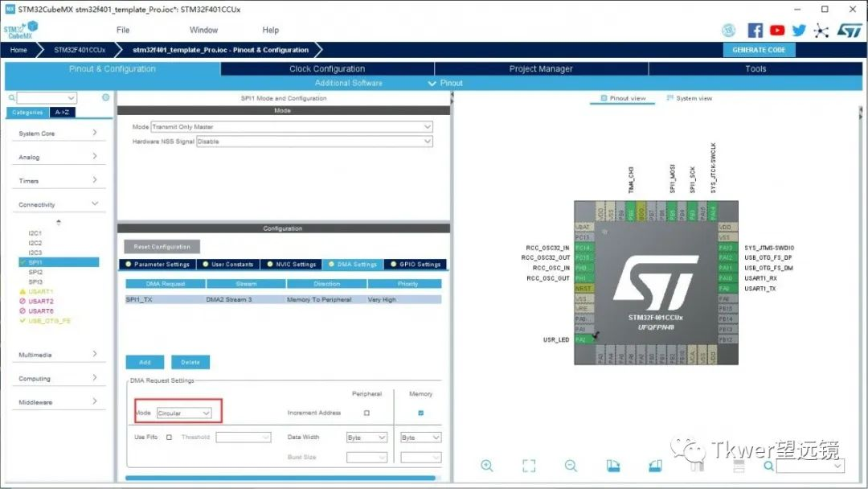Viewport: 868px width, 489px height.
Task: Click GENERATE CODE button
Action: (x=759, y=50)
